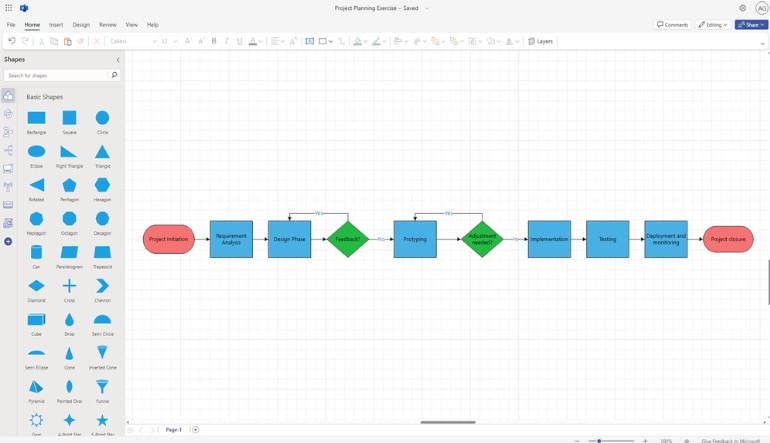Collapse the Shapes panel

118,60
